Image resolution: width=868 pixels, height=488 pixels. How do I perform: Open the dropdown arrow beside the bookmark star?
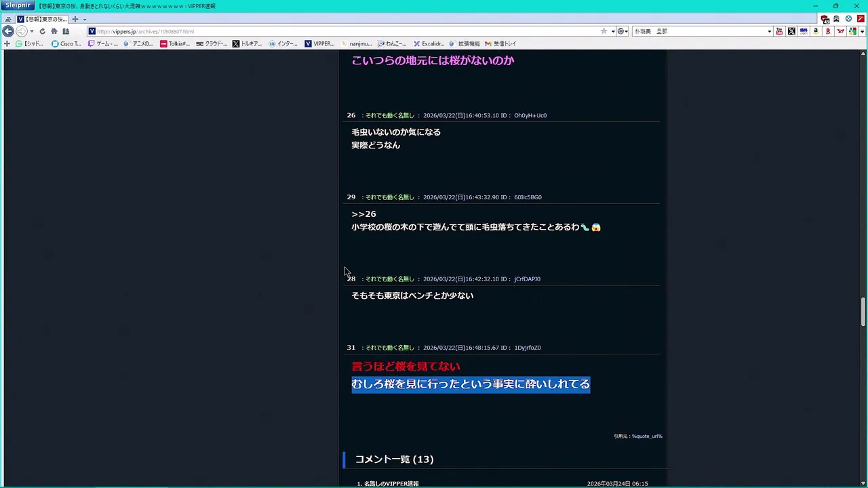pyautogui.click(x=612, y=31)
